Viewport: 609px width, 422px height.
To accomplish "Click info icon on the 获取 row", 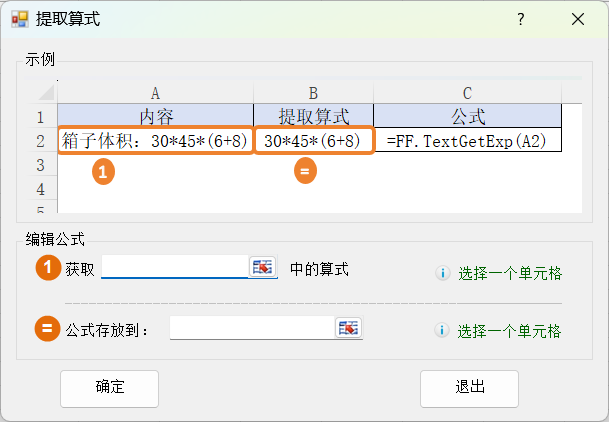I will click(x=442, y=273).
